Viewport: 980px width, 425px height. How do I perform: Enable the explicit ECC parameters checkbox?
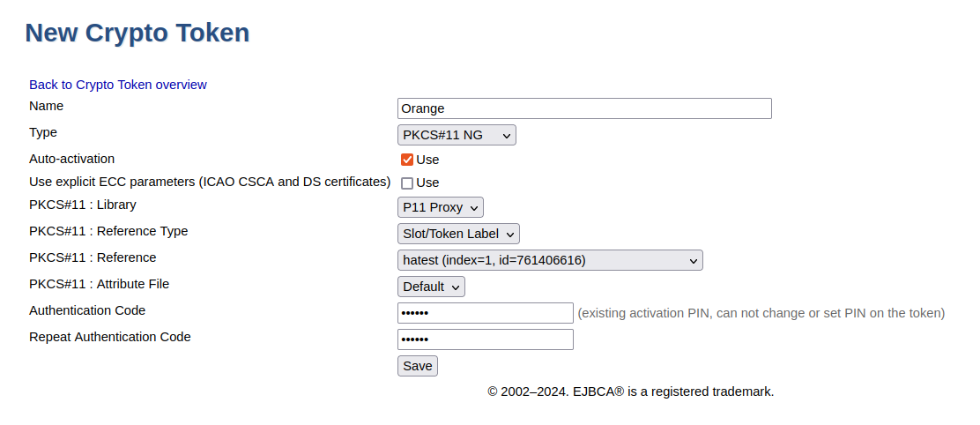(407, 183)
